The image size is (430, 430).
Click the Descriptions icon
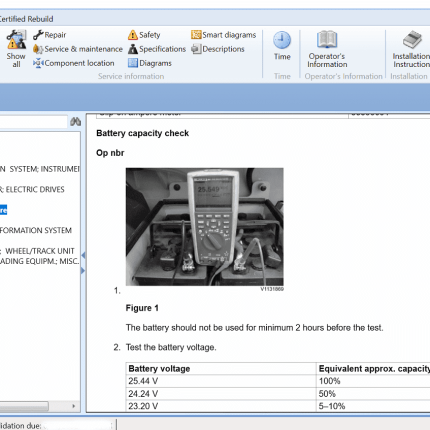pyautogui.click(x=196, y=49)
